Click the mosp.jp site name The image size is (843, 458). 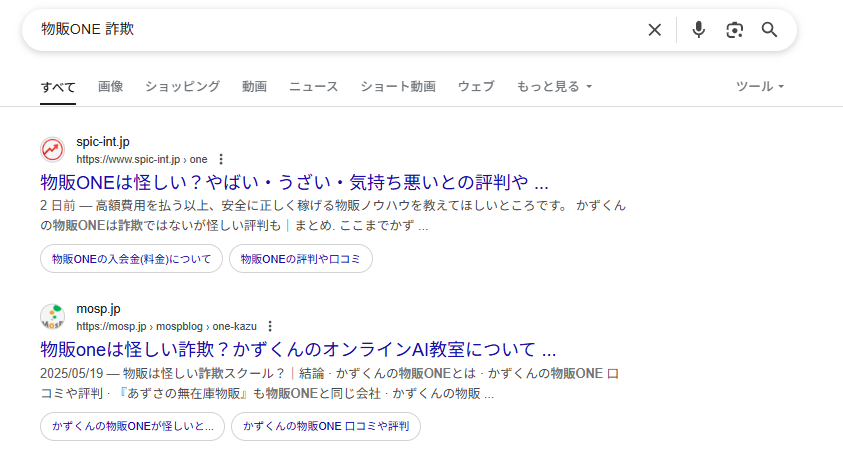click(98, 309)
